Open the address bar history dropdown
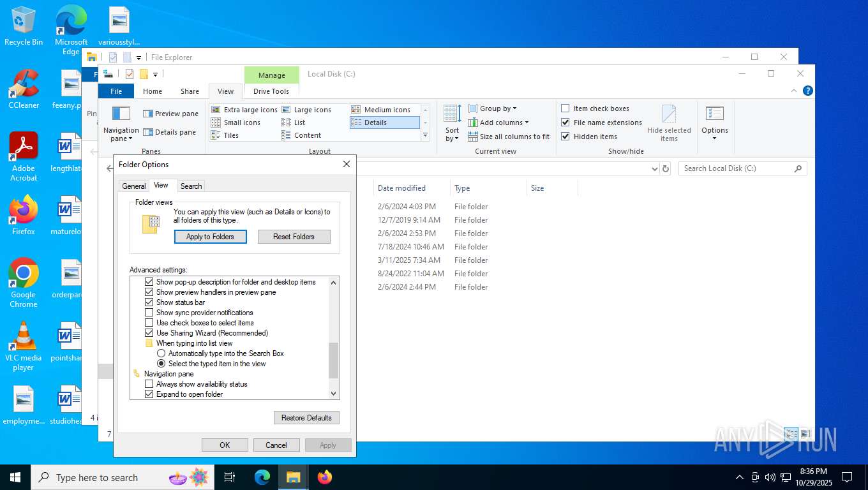Viewport: 868px width, 490px height. point(654,168)
